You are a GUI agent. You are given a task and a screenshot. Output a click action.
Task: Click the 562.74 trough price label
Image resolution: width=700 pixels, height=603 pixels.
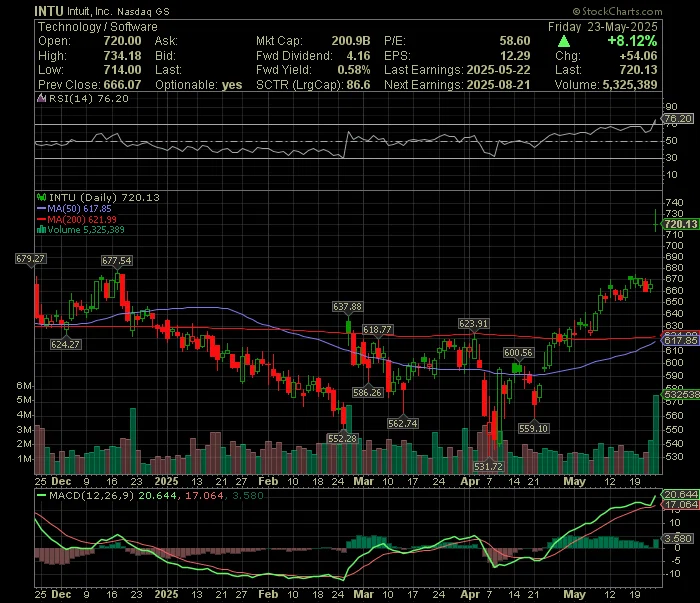pyautogui.click(x=403, y=423)
